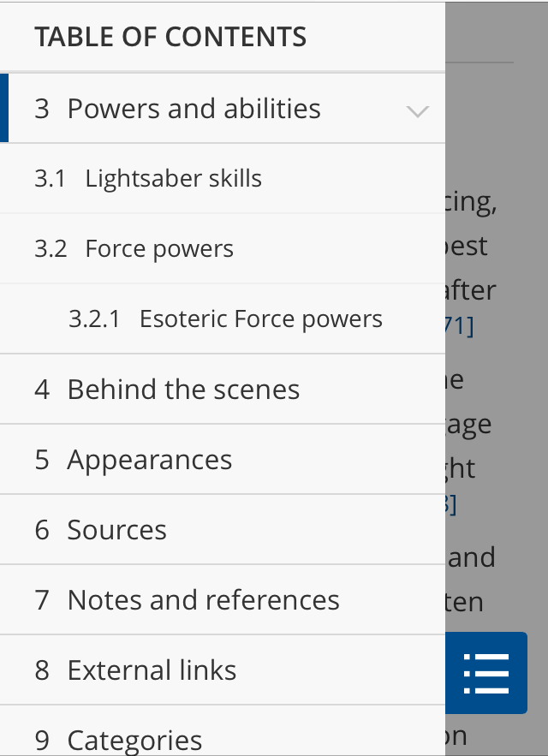Click the partially hidden citation below 'ght'
The height and width of the screenshot is (756, 548).
451,504
